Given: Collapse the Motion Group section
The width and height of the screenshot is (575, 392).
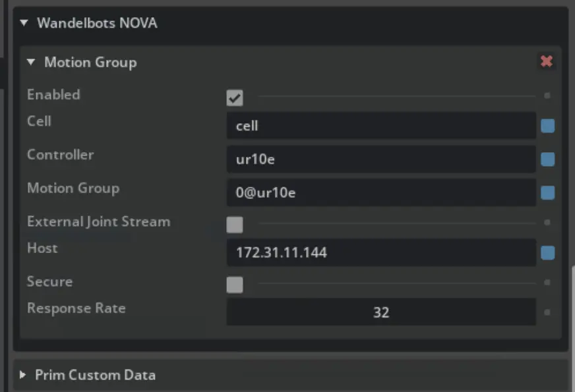Looking at the screenshot, I should tap(30, 62).
